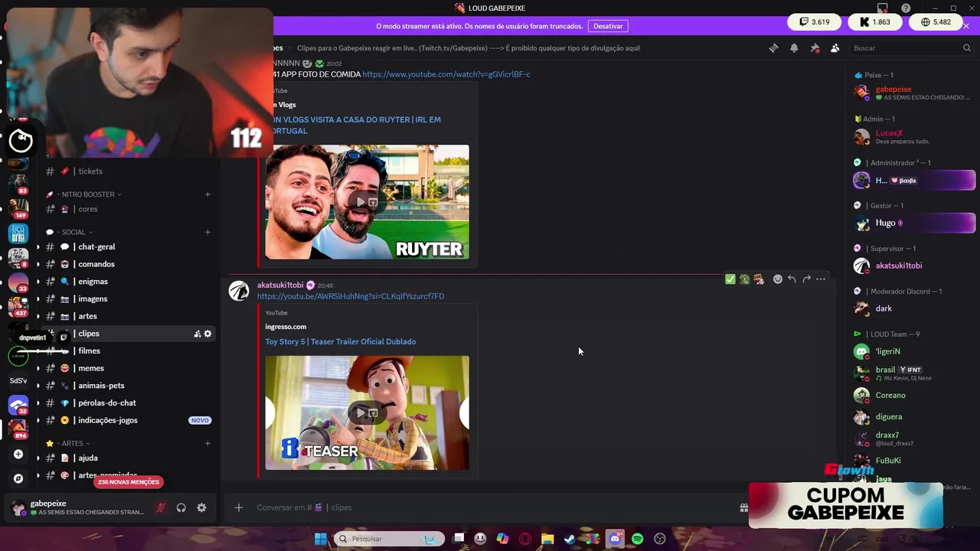Open the threads icon in channel header
The height and width of the screenshot is (551, 980).
773,47
